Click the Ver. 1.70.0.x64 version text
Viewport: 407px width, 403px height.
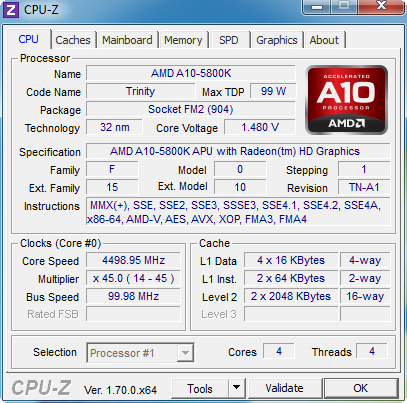point(120,390)
